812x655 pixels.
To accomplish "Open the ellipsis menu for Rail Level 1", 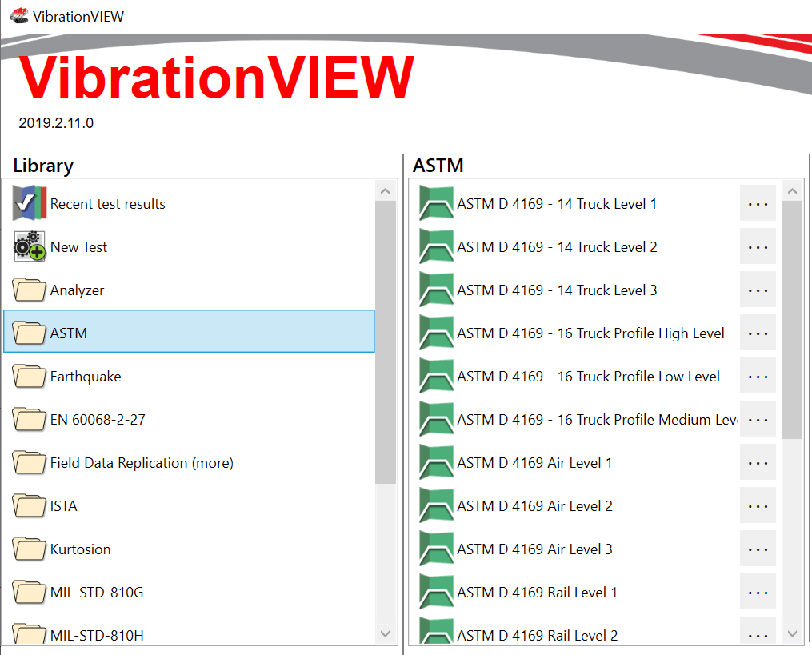I will click(758, 593).
